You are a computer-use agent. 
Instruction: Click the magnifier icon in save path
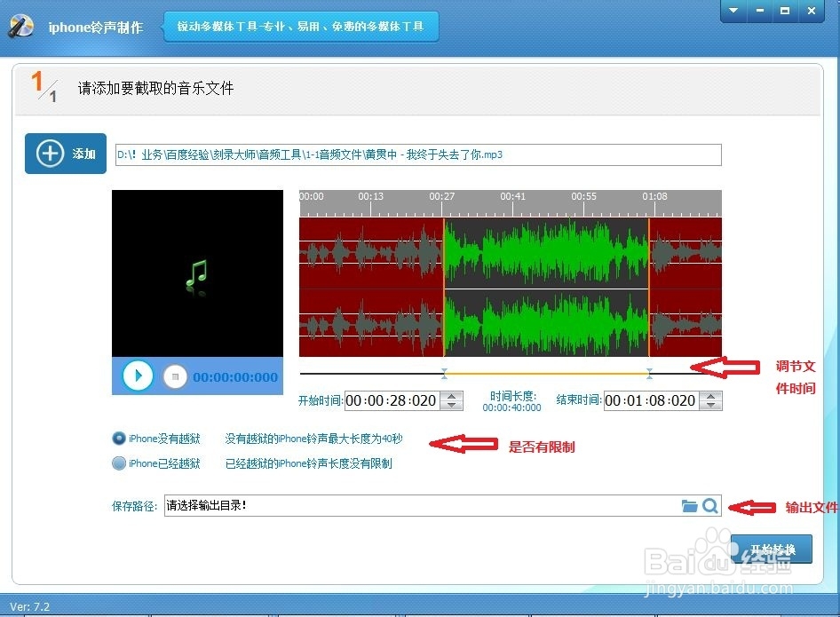tap(710, 506)
